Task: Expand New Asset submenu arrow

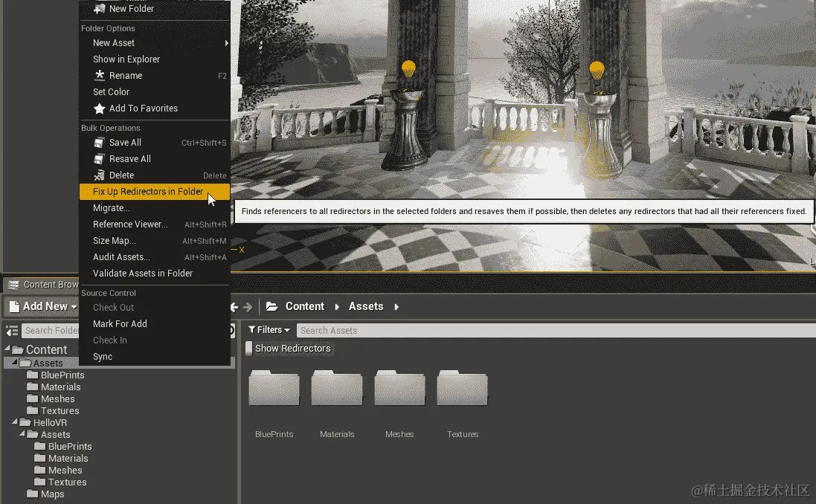Action: coord(226,43)
